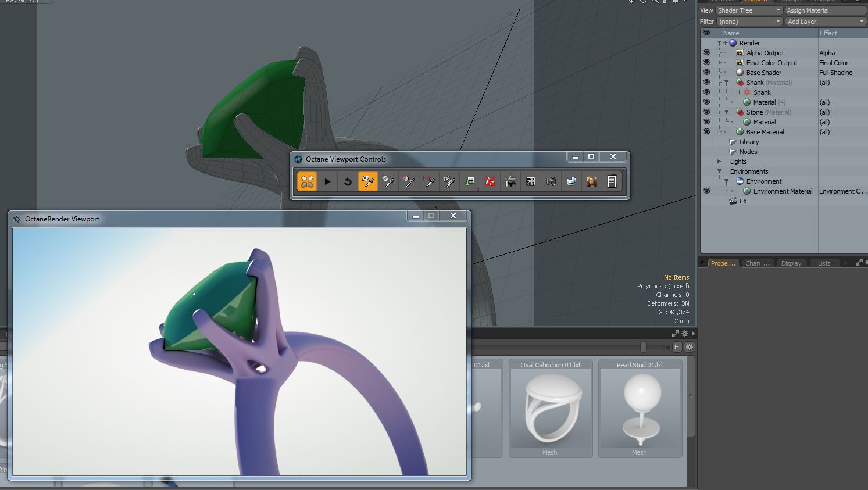
Task: Toggle visibility of Shank material group
Action: tap(706, 82)
